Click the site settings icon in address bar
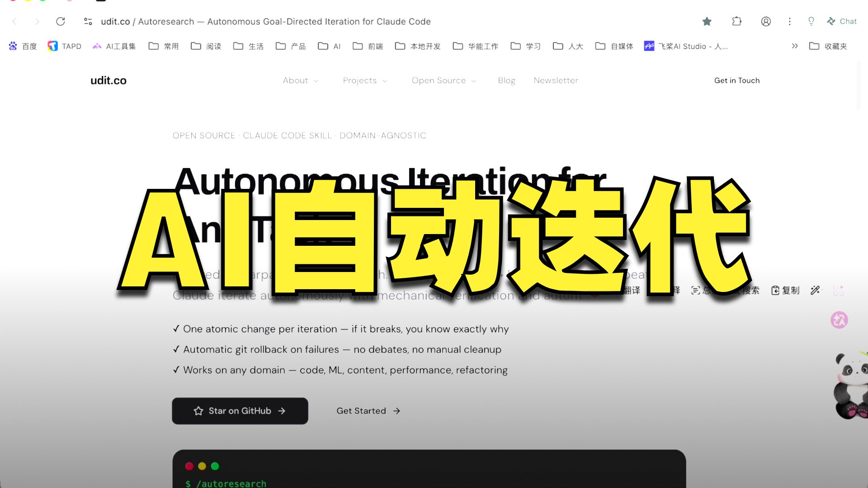 point(88,21)
